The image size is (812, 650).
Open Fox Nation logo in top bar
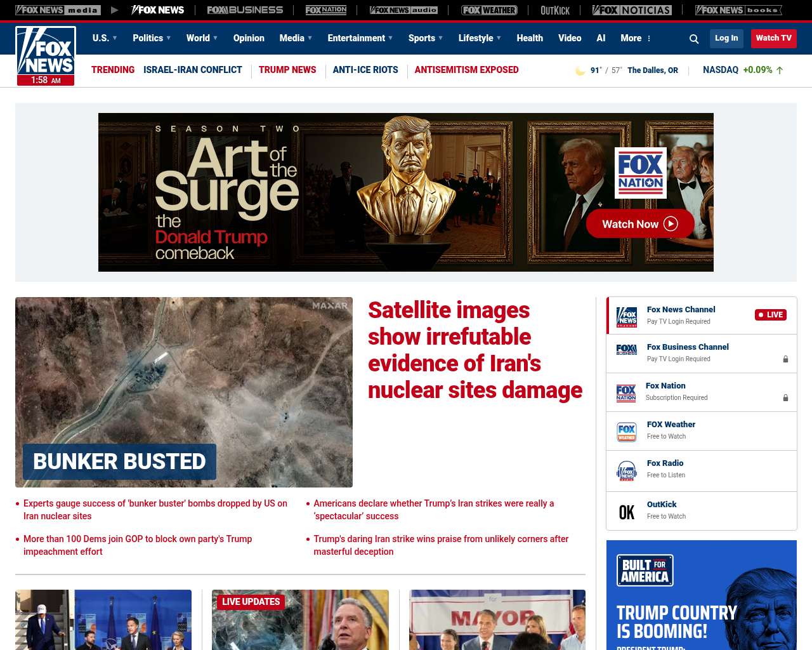(x=326, y=10)
